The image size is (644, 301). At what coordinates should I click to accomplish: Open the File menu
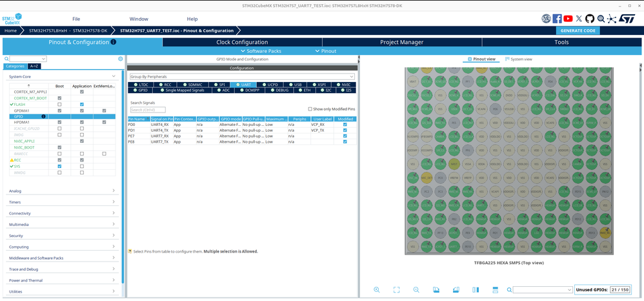click(76, 19)
